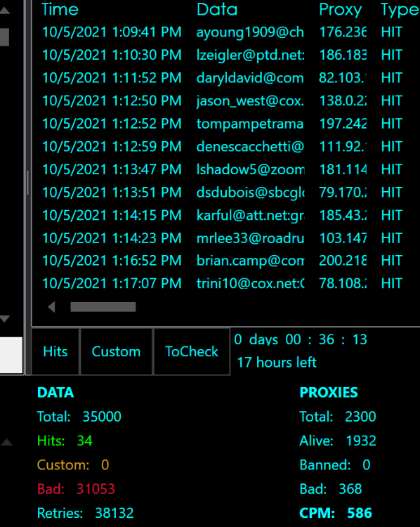Click timestamp 10/5/2021 1:12:52 PM
This screenshot has width=420, height=527.
[112, 124]
